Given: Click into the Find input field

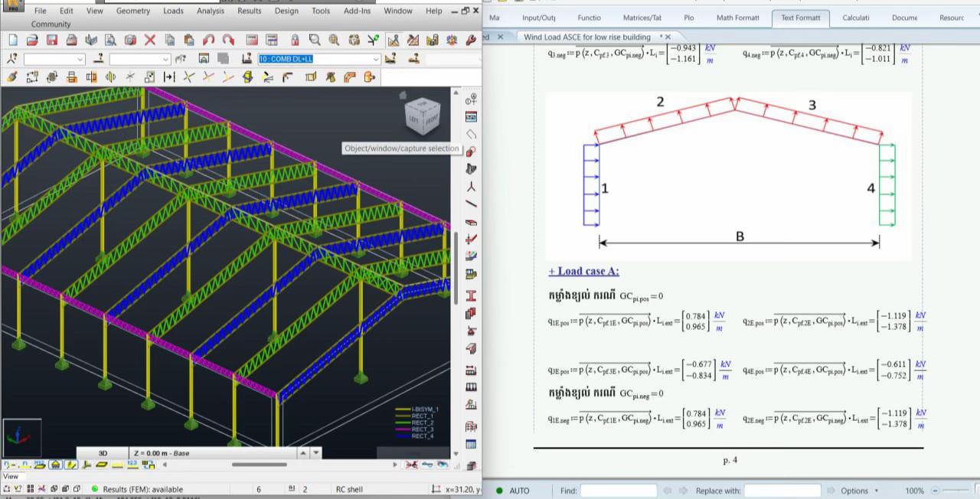Looking at the screenshot, I should 619,491.
